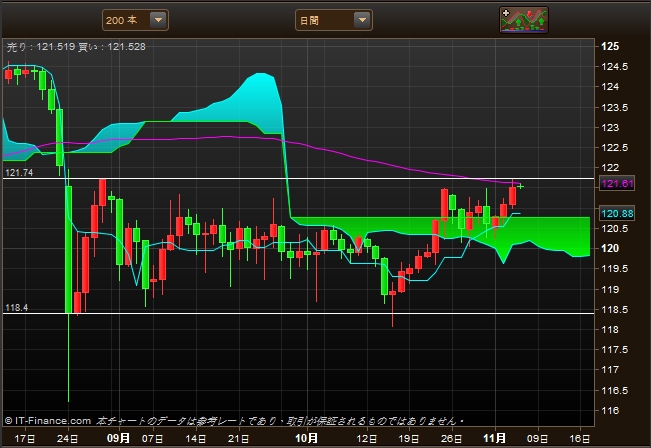The image size is (651, 448).
Task: Click the IT-Finance.com copyright link
Action: (x=48, y=421)
